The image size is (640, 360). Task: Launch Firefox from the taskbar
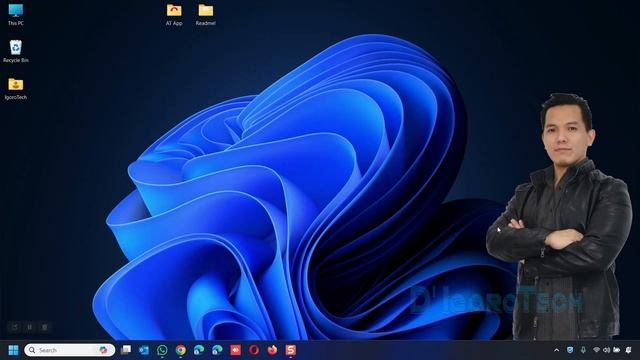pyautogui.click(x=272, y=350)
